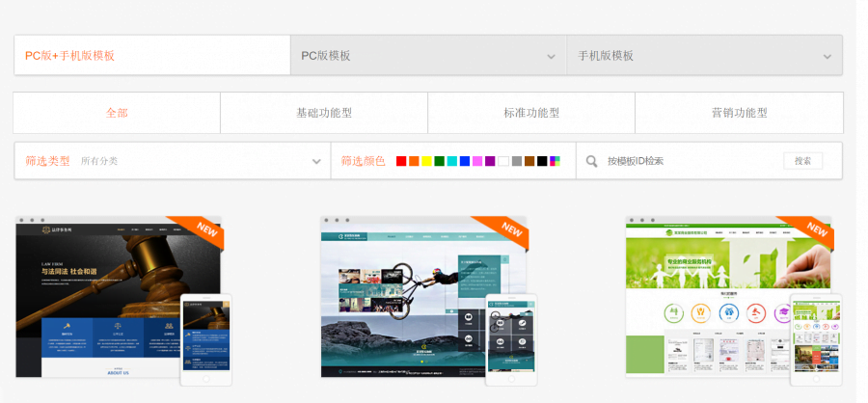Open the 手机版模板 dropdown tab

[x=704, y=55]
